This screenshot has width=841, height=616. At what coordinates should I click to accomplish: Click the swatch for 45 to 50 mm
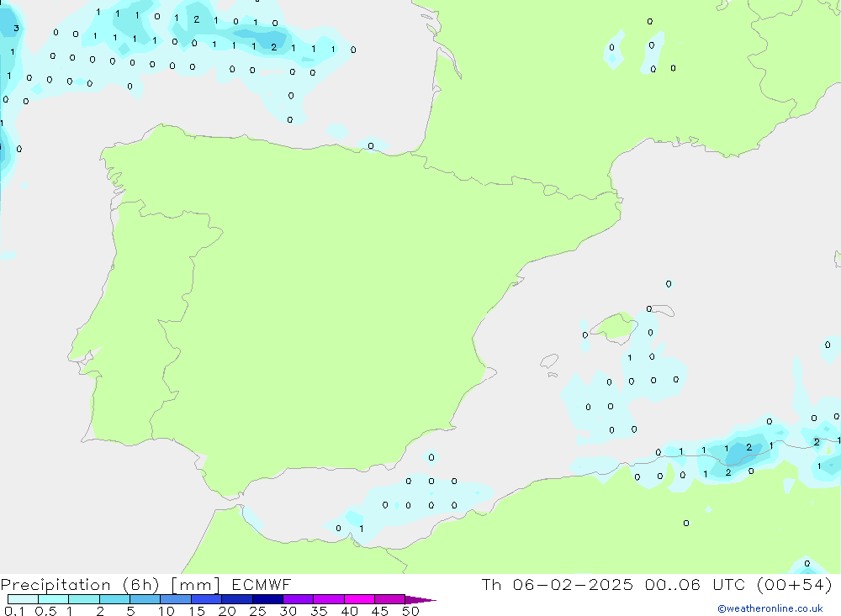(390, 599)
